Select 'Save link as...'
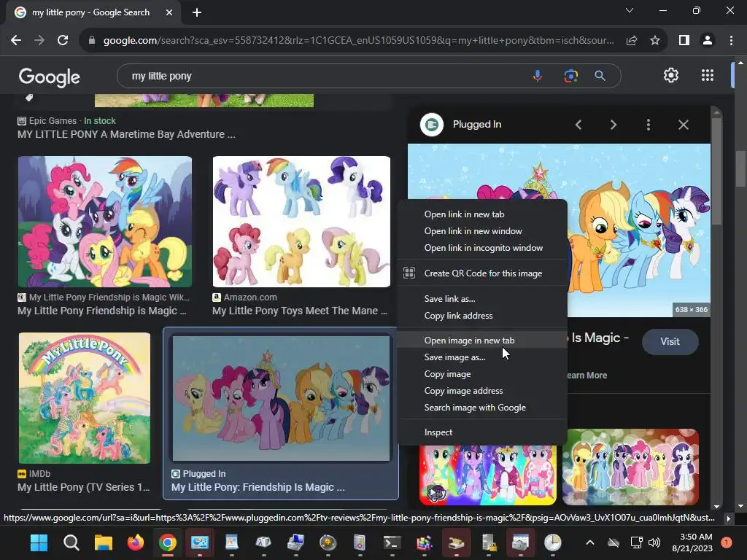Screen dimensions: 747x560 pyautogui.click(x=481, y=299)
